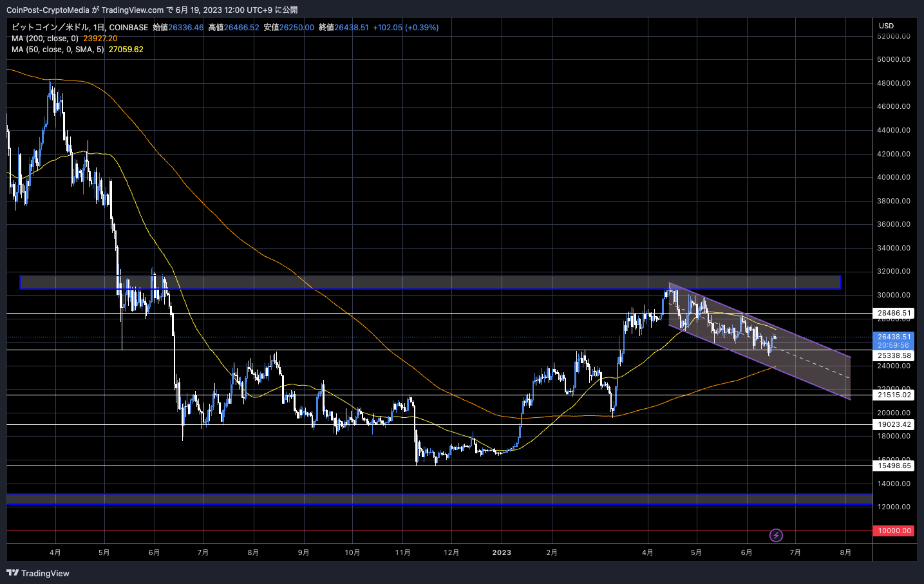Screen dimensions: 924x584
Task: Select the MA (50, close, 0, SMA, 5) label
Action: 57,50
